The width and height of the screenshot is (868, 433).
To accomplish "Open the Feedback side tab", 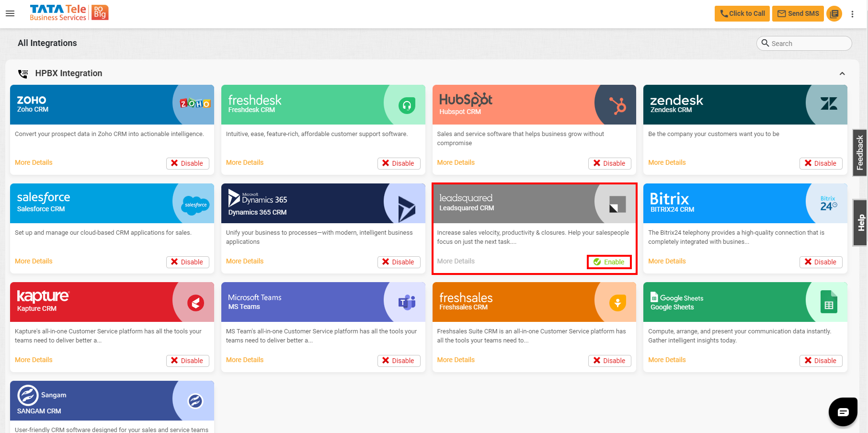I will click(860, 153).
